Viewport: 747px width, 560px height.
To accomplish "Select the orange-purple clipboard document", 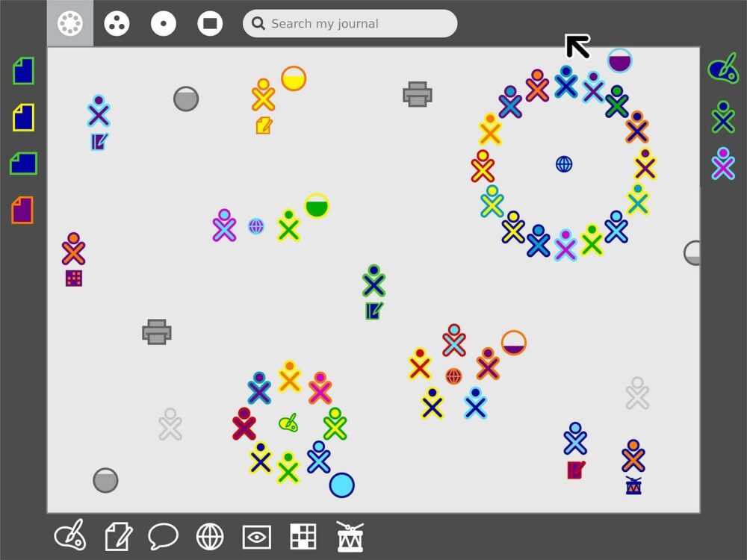I will pyautogui.click(x=23, y=210).
